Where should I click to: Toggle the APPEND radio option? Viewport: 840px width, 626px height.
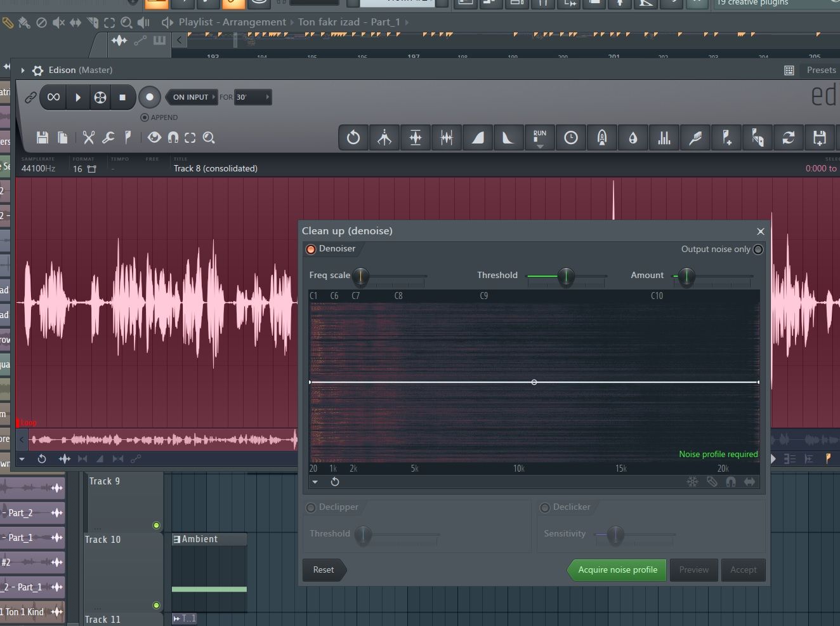(x=145, y=117)
